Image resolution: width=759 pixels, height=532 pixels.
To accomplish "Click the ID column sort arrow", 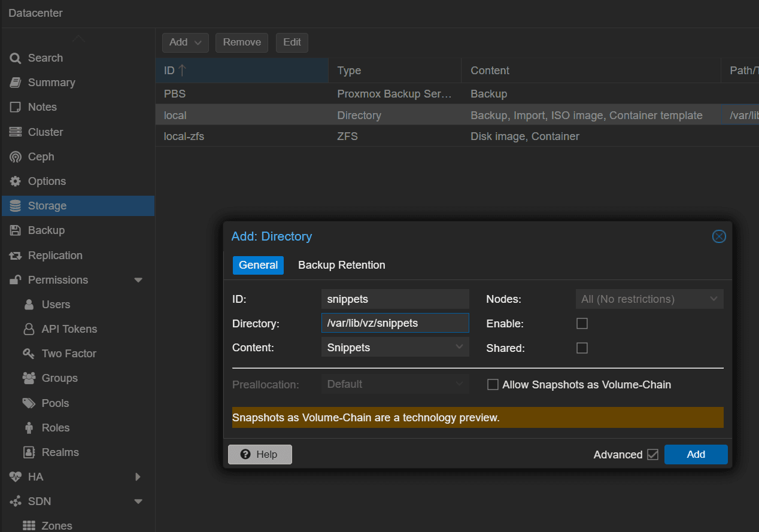I will point(183,71).
